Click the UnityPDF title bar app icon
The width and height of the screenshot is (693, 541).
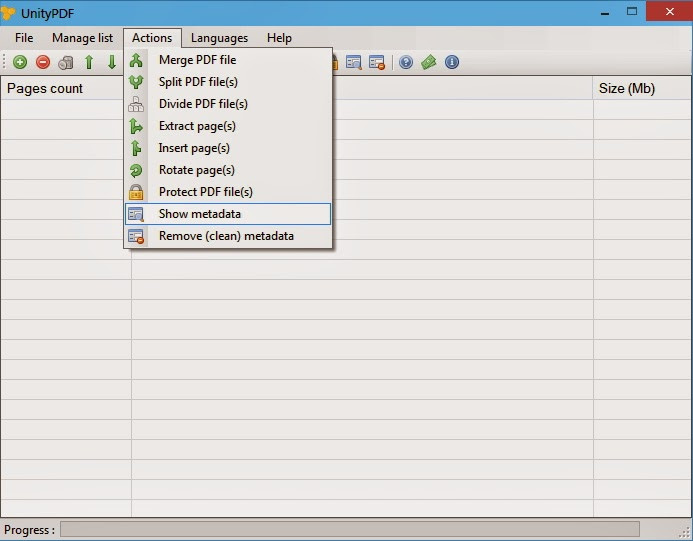pos(8,13)
